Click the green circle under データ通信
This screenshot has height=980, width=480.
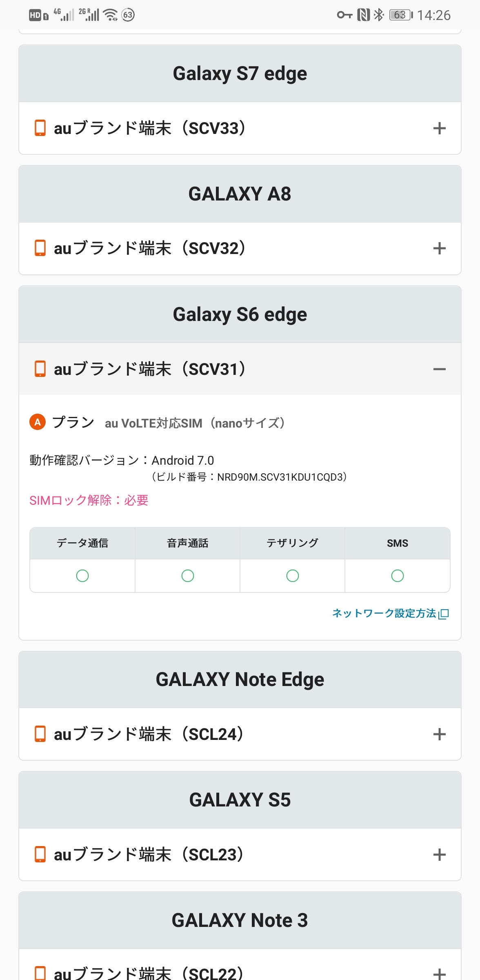click(82, 576)
